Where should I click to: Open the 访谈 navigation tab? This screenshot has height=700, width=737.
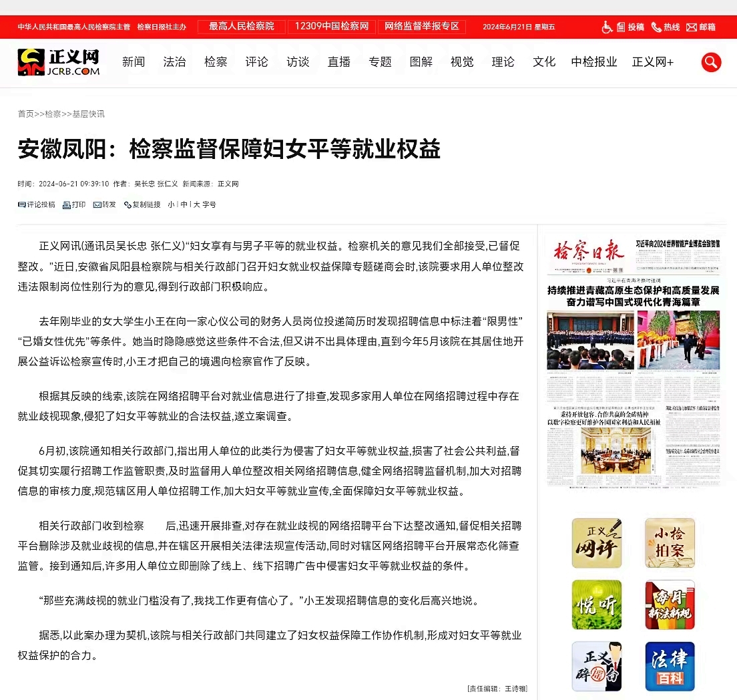(298, 62)
